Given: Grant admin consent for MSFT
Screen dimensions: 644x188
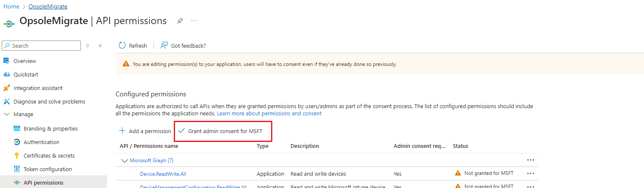Looking at the screenshot, I should point(220,131).
